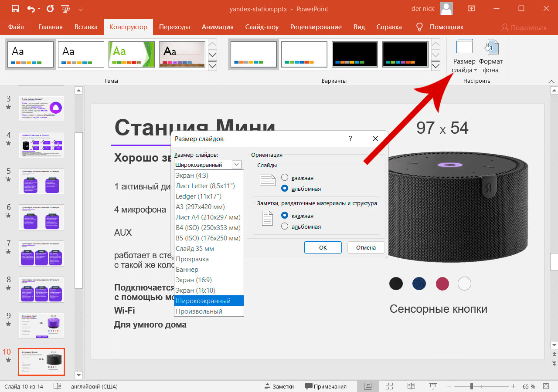Click Отмена in the slide size dialog

pyautogui.click(x=366, y=247)
